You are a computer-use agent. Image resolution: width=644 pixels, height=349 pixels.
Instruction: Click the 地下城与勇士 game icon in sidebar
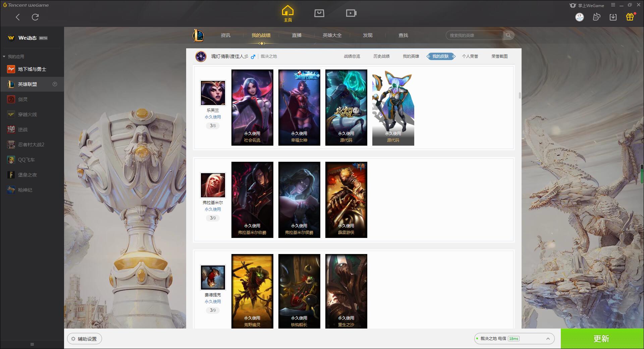(11, 69)
